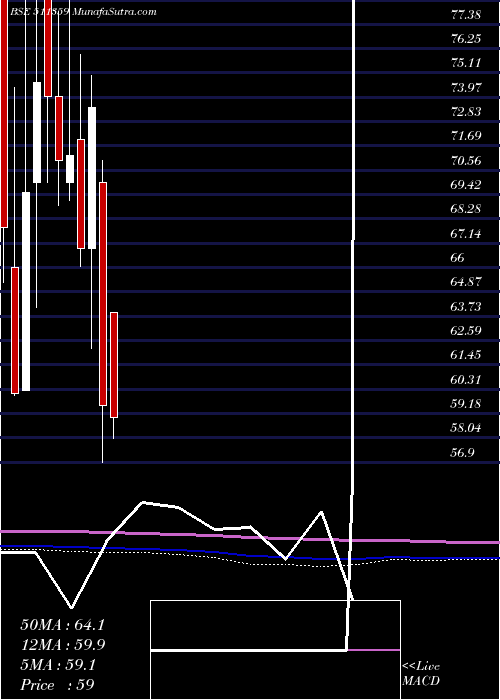Click the 69.42 price axis label
This screenshot has height=700, width=500.
tap(466, 184)
